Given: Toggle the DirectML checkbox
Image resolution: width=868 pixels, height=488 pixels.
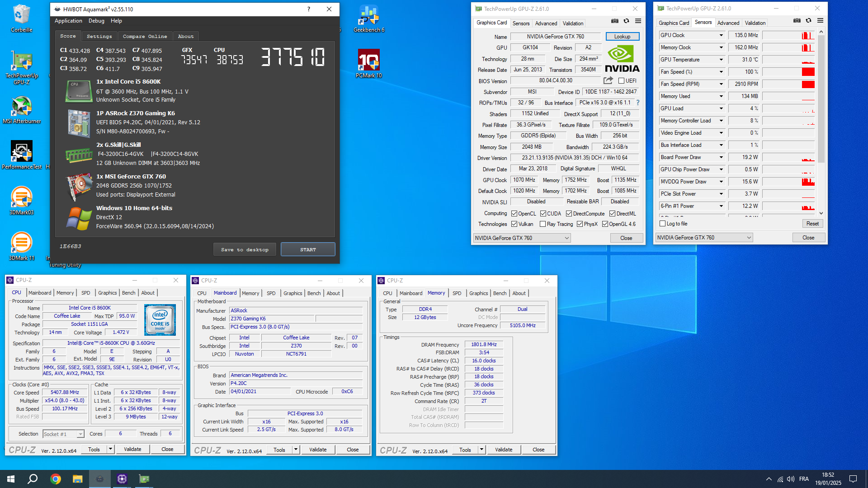Looking at the screenshot, I should click(x=612, y=214).
